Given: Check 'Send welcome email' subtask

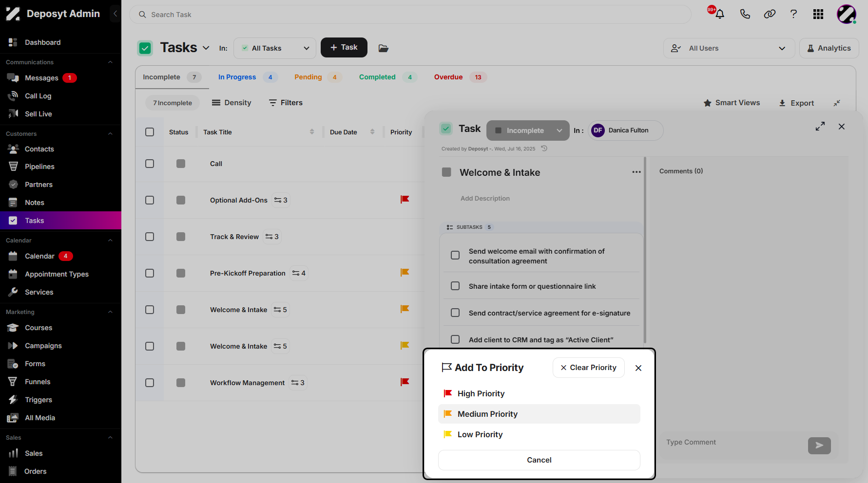Looking at the screenshot, I should [x=455, y=255].
